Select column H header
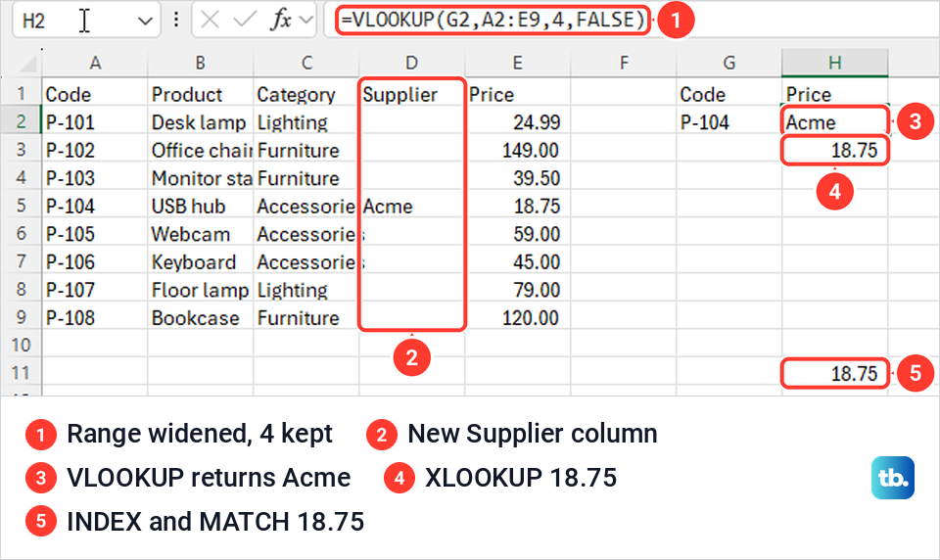Viewport: 940px width, 560px height. (835, 63)
